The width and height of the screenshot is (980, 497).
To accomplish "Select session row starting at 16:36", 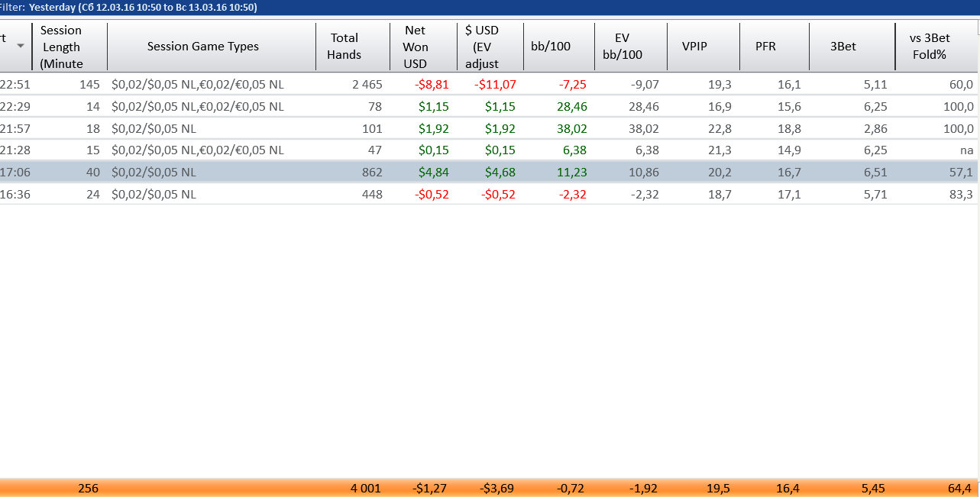I will pos(490,195).
